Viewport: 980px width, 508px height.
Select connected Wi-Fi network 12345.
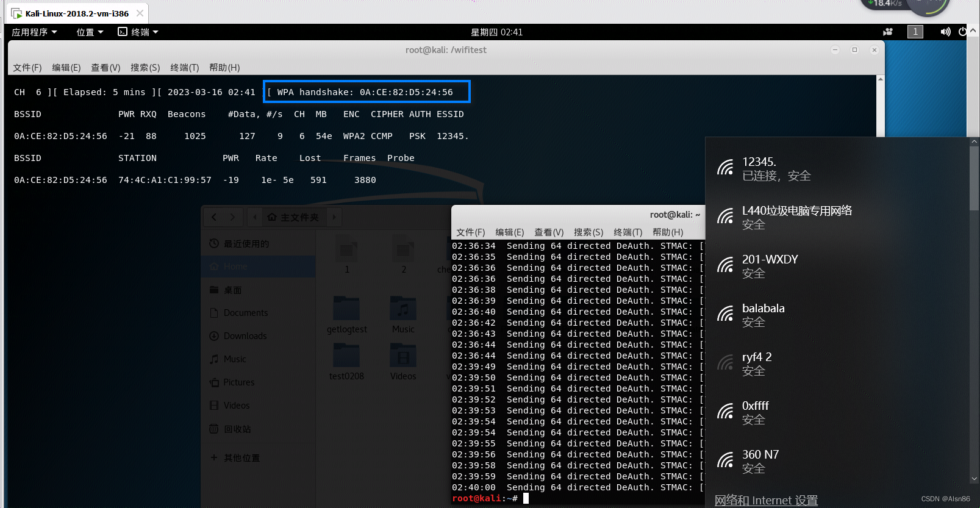pos(837,168)
